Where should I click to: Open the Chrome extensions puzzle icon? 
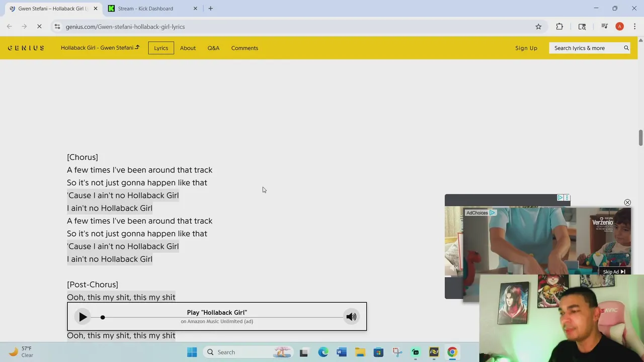559,27
